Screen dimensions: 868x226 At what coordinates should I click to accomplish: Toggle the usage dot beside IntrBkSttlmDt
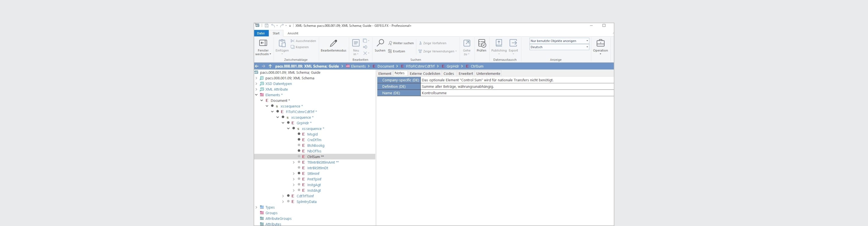[299, 168]
